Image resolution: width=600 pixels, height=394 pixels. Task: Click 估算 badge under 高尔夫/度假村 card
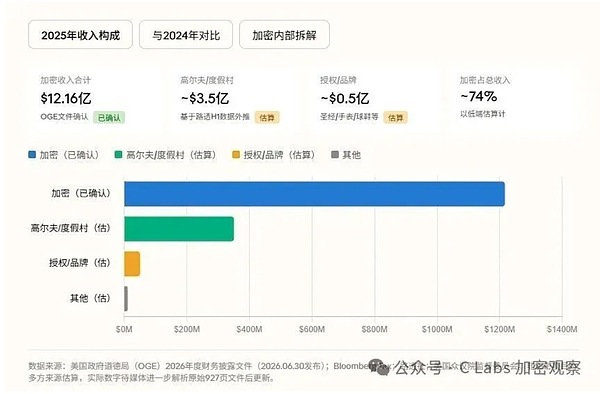click(x=267, y=117)
